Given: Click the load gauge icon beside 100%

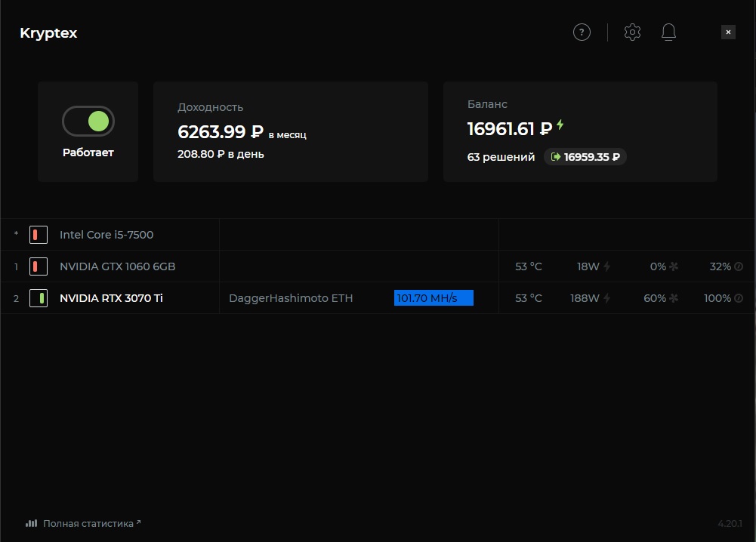Looking at the screenshot, I should [x=738, y=298].
